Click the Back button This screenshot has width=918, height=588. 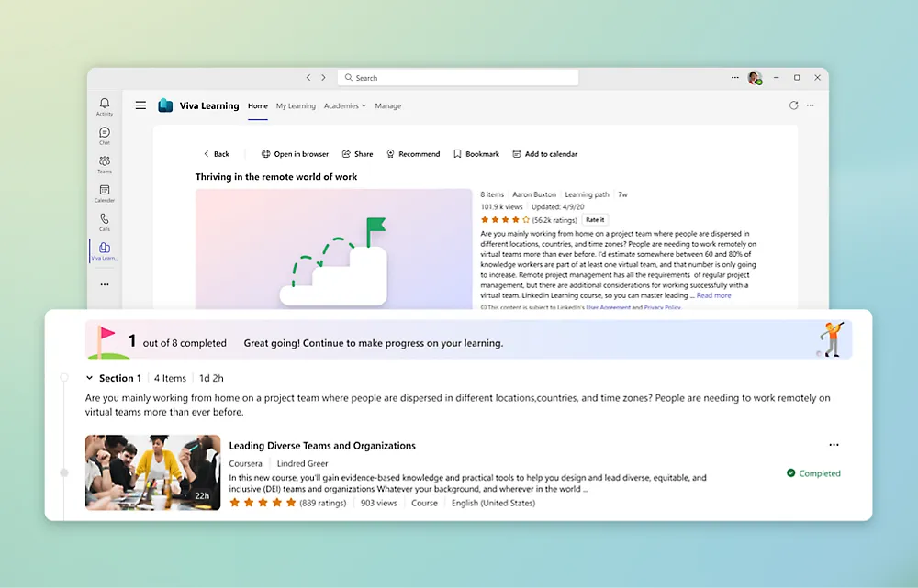[x=216, y=154]
